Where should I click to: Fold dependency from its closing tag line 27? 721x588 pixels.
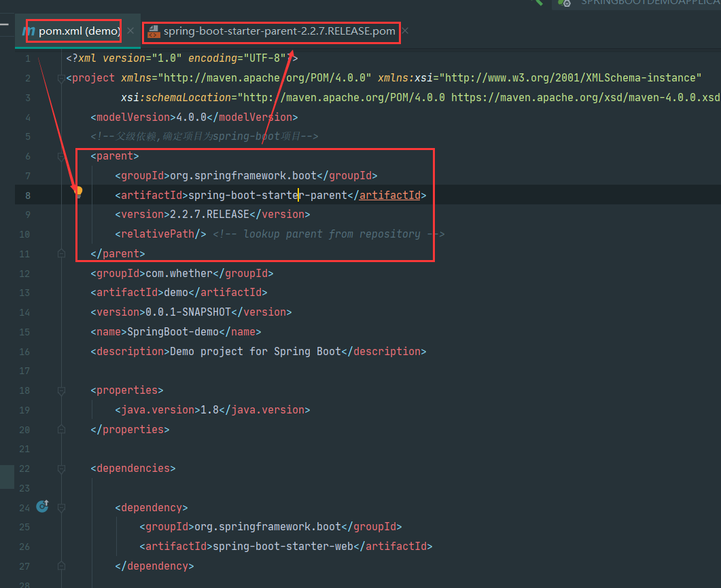pyautogui.click(x=61, y=566)
